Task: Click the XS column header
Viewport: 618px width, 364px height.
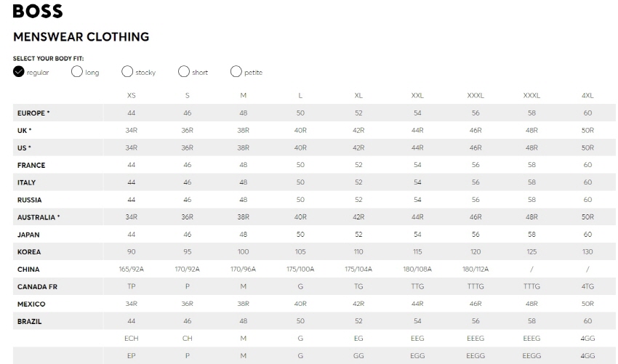Action: 132,96
